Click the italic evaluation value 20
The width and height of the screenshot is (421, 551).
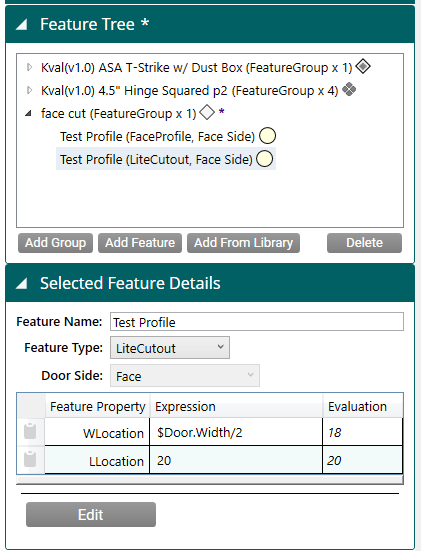point(363,460)
